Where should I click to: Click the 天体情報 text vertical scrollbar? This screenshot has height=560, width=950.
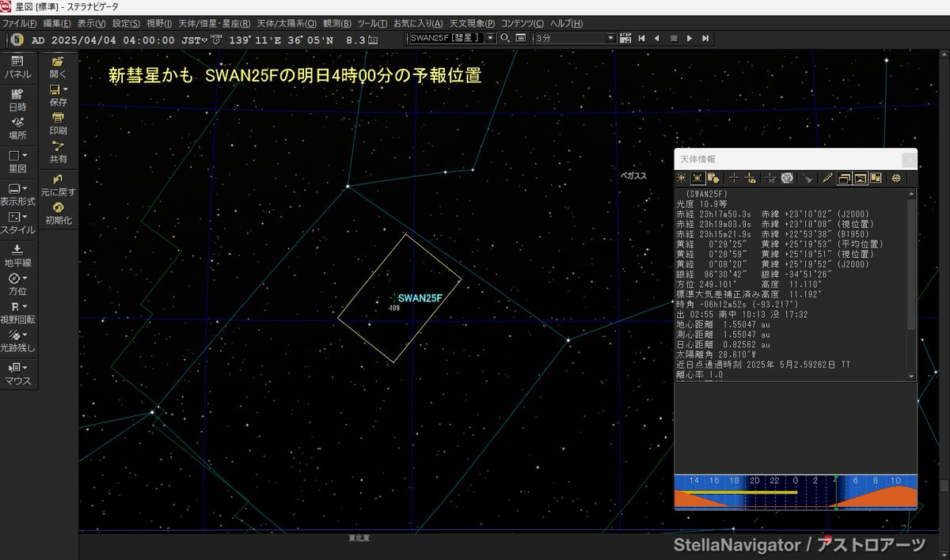pyautogui.click(x=911, y=285)
